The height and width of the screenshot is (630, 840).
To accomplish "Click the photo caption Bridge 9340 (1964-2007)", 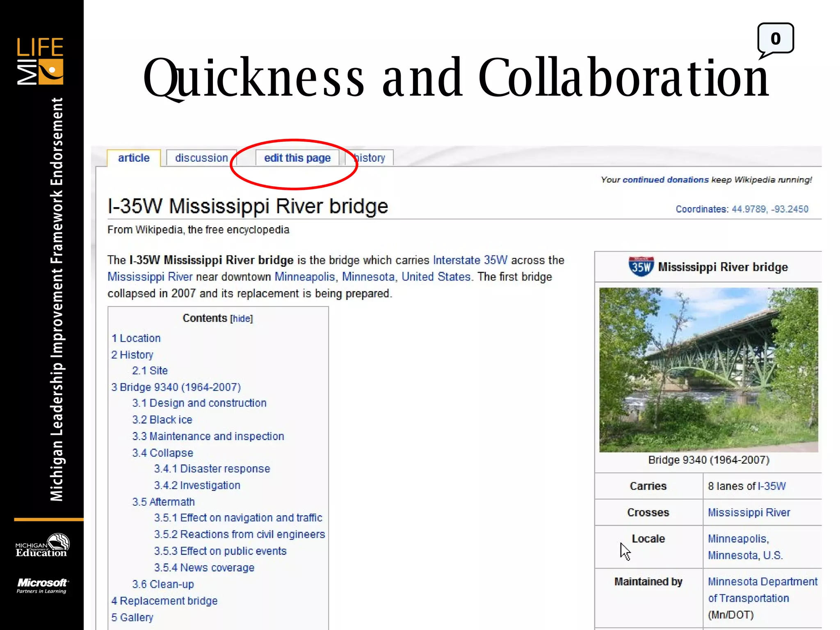I will [709, 460].
